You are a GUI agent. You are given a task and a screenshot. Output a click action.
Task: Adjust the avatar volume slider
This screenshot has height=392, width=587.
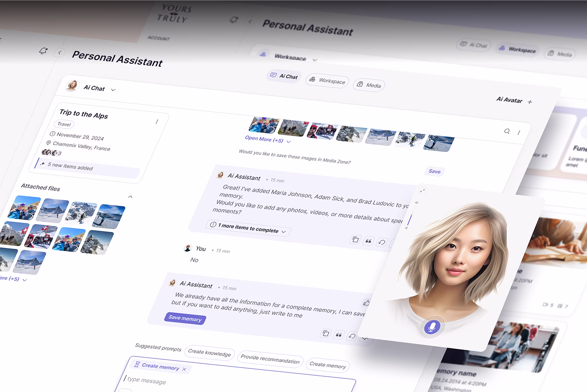tap(412, 215)
